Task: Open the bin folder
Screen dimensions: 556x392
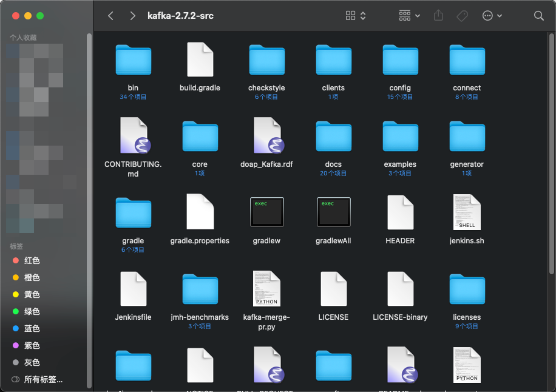Action: (x=134, y=60)
